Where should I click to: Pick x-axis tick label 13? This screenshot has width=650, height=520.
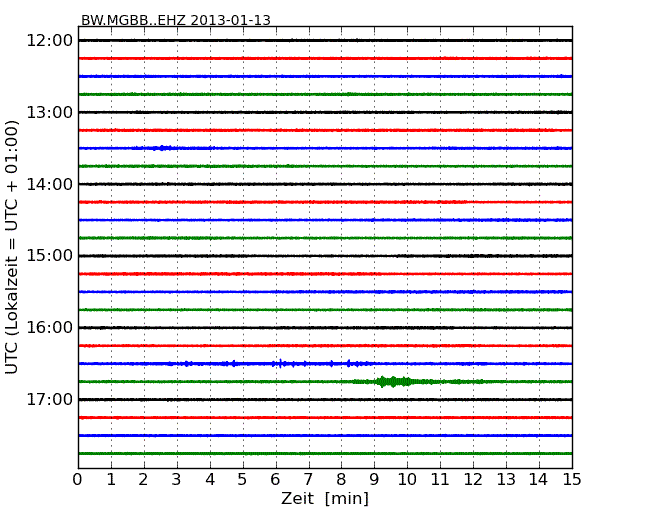506,480
